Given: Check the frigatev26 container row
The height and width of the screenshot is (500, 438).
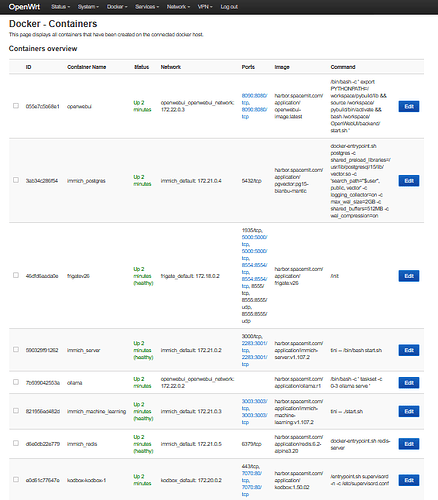Looking at the screenshot, I should [x=16, y=275].
